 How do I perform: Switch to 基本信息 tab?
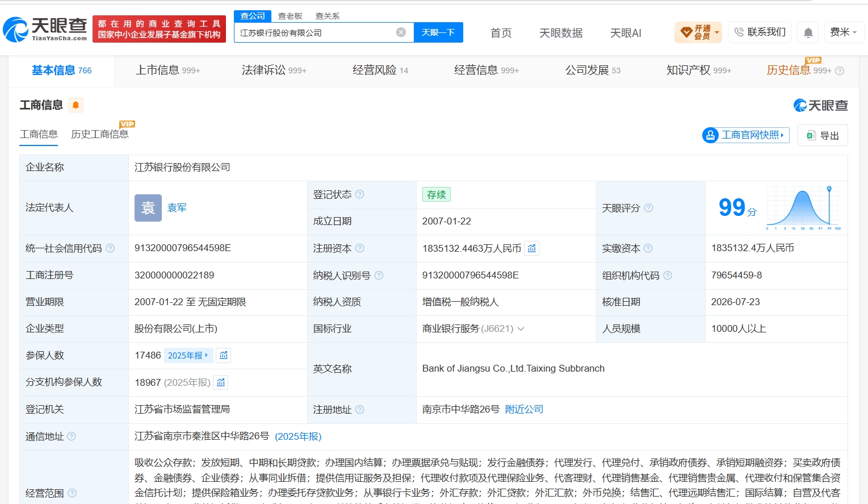pyautogui.click(x=61, y=70)
